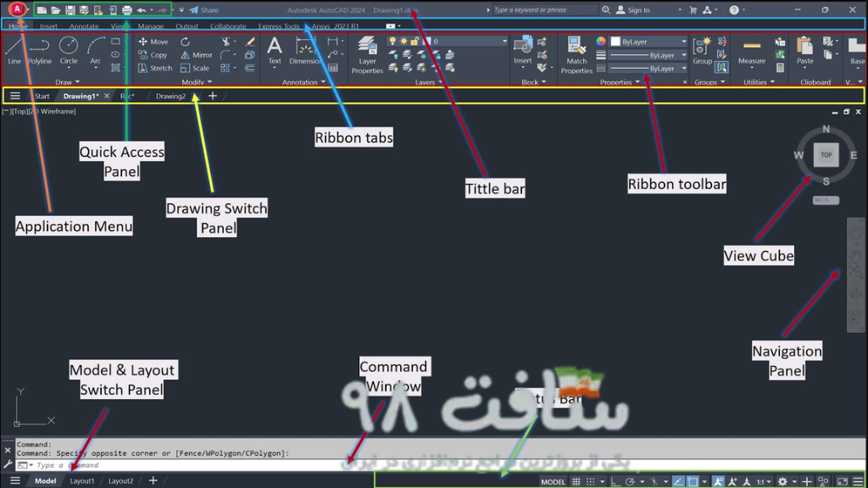Open Layer Properties manager
Image resolution: width=868 pixels, height=488 pixels.
(x=367, y=54)
